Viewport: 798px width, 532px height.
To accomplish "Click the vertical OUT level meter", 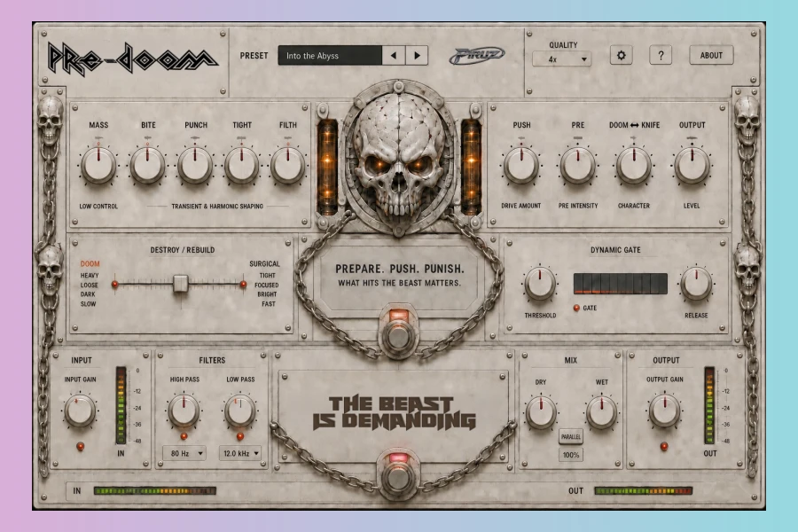I will 709,405.
